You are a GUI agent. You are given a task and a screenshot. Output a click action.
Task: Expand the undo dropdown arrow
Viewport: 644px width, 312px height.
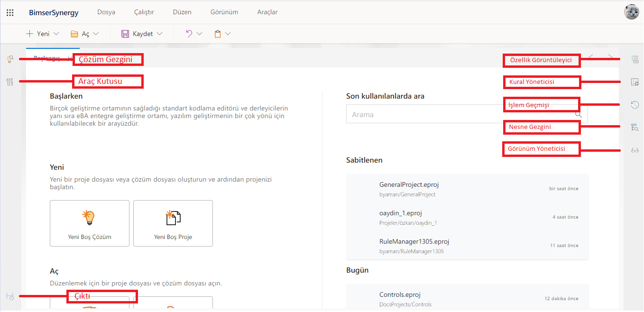coord(199,34)
